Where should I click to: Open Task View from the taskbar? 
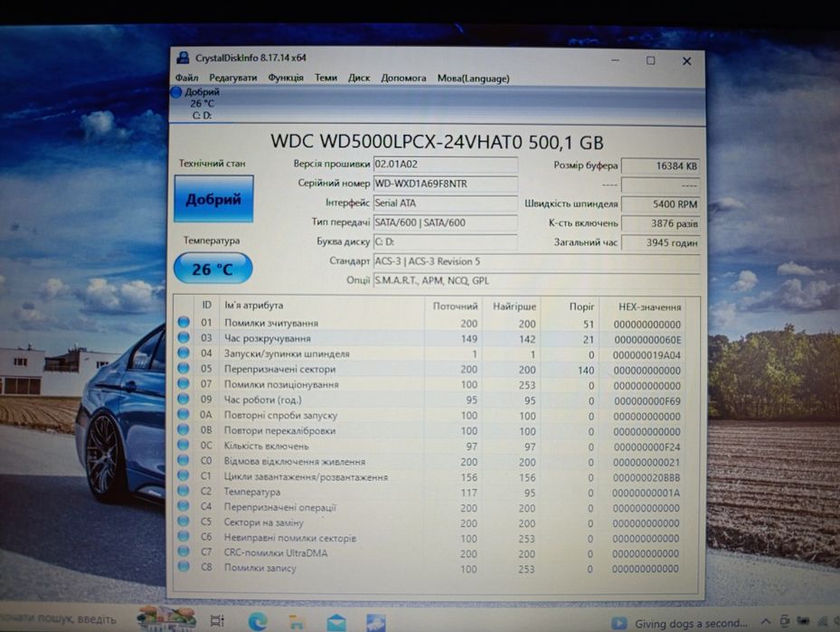217,621
